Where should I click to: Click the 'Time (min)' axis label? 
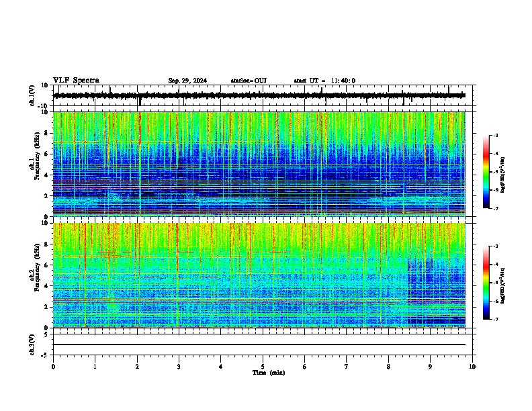click(x=269, y=373)
